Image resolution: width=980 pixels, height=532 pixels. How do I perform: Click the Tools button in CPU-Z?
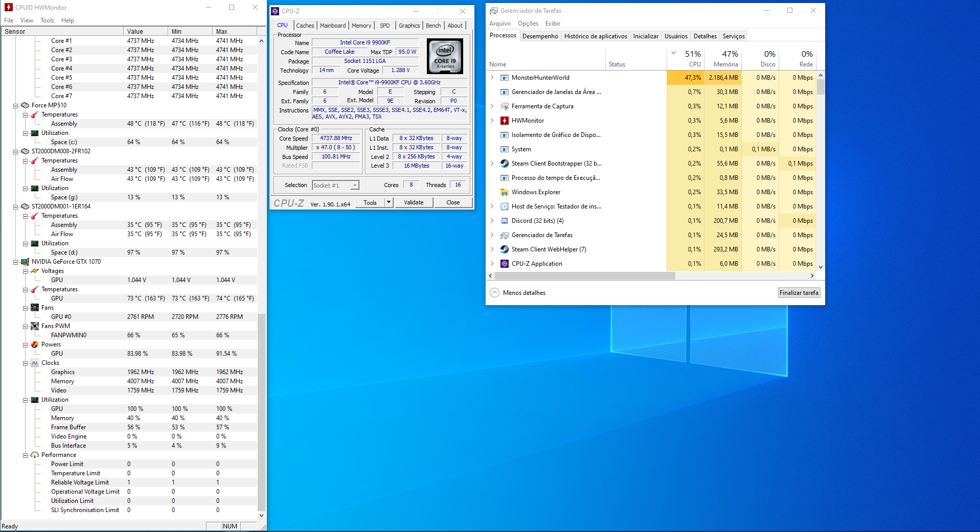tap(370, 202)
